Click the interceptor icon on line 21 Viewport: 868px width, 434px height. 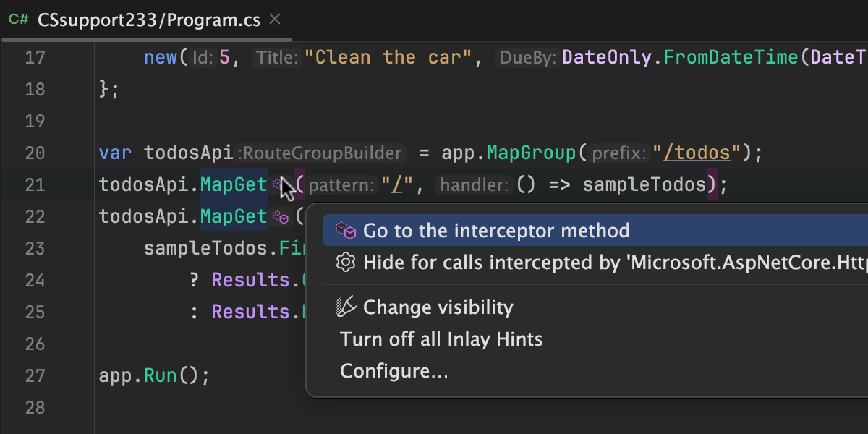point(278,185)
